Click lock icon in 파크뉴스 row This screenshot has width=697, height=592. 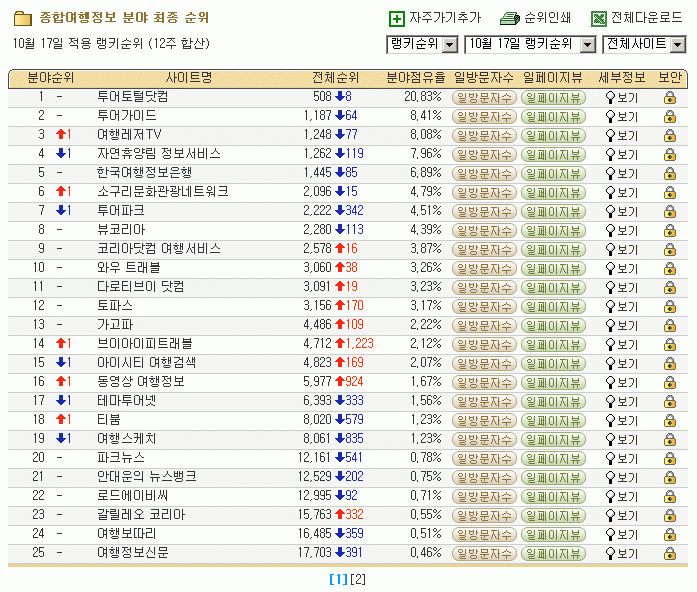click(670, 459)
